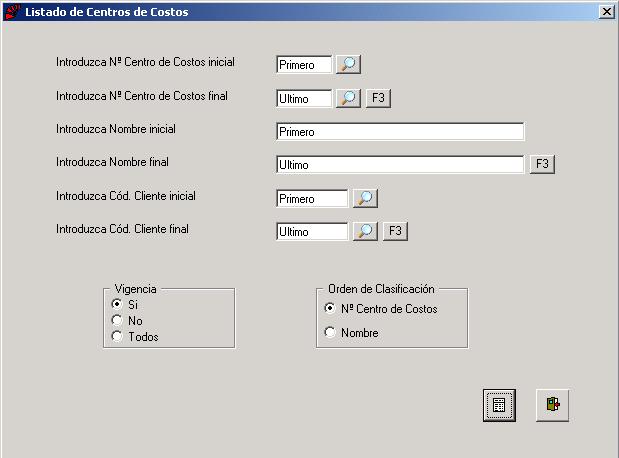Image resolution: width=619 pixels, height=458 pixels.
Task: Click the 'Orden de Clasificación' group title
Action: 381,289
